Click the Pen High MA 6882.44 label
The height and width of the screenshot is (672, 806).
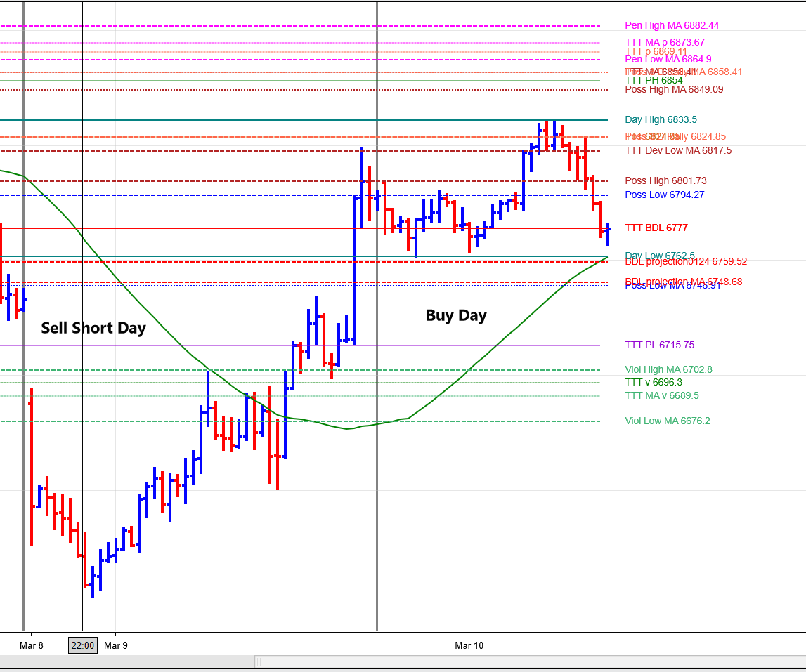pos(672,26)
